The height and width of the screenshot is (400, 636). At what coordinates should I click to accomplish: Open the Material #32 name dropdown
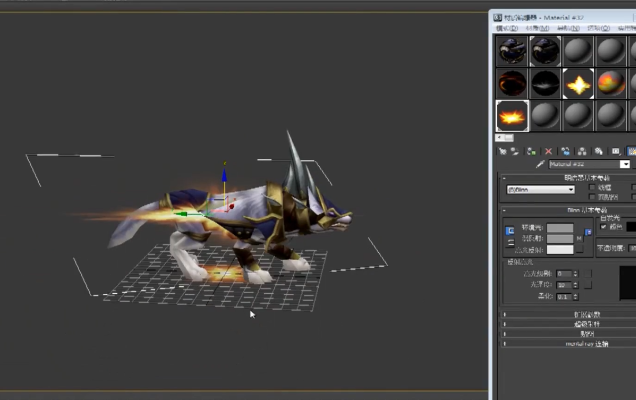tap(625, 164)
